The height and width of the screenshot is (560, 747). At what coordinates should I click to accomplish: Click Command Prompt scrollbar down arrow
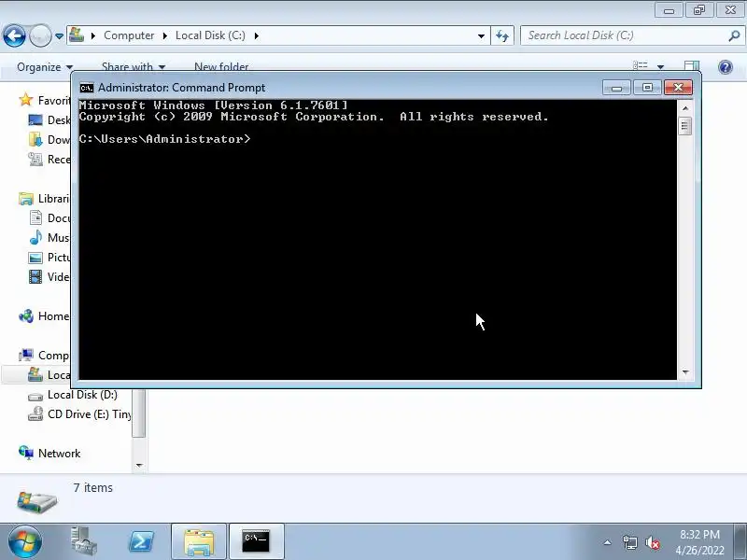coord(685,371)
